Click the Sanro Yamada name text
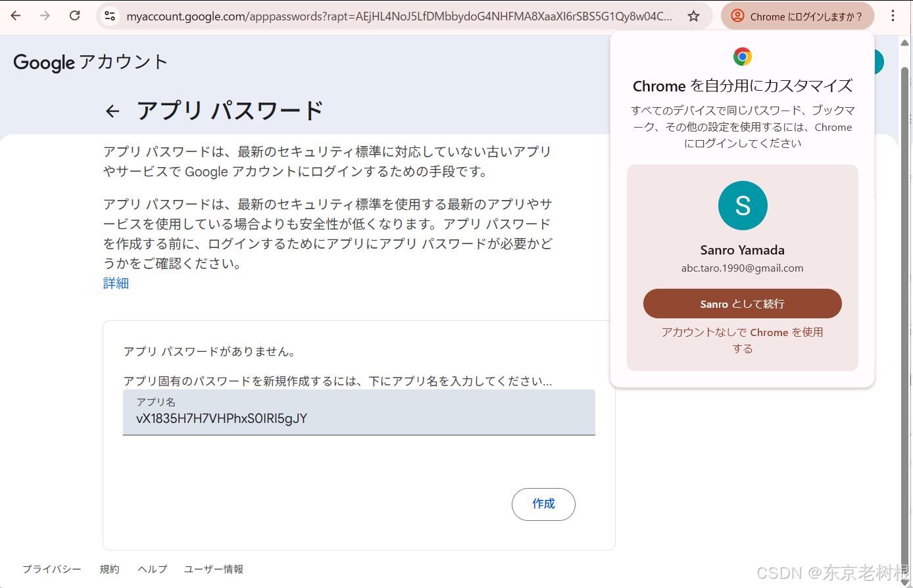913x588 pixels. click(x=742, y=250)
